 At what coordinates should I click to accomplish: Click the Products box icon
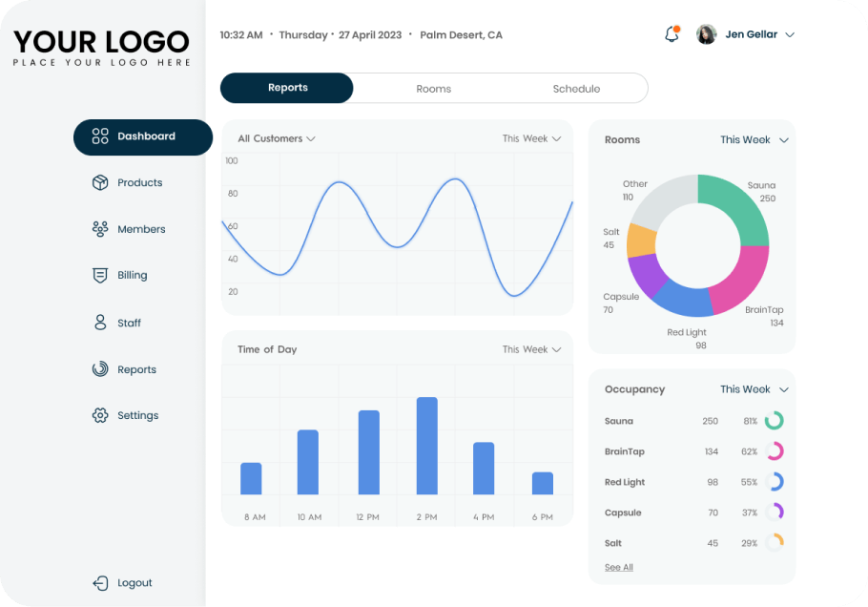tap(100, 182)
